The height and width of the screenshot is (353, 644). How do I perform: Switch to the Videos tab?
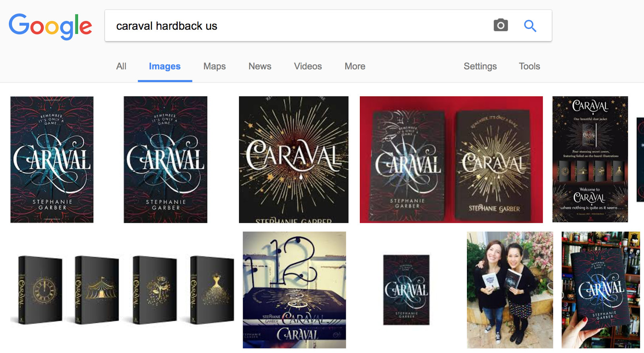[x=308, y=66]
